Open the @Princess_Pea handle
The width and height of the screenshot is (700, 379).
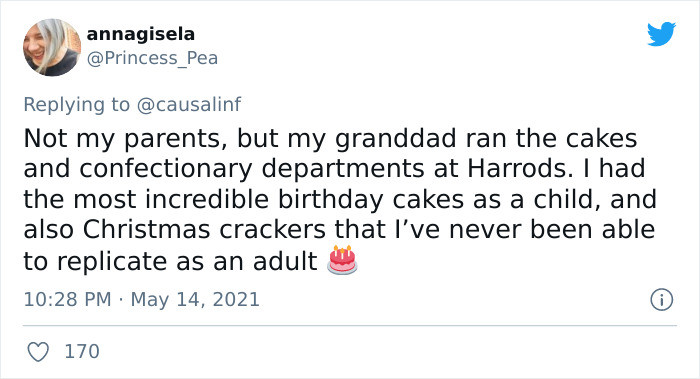pyautogui.click(x=152, y=58)
